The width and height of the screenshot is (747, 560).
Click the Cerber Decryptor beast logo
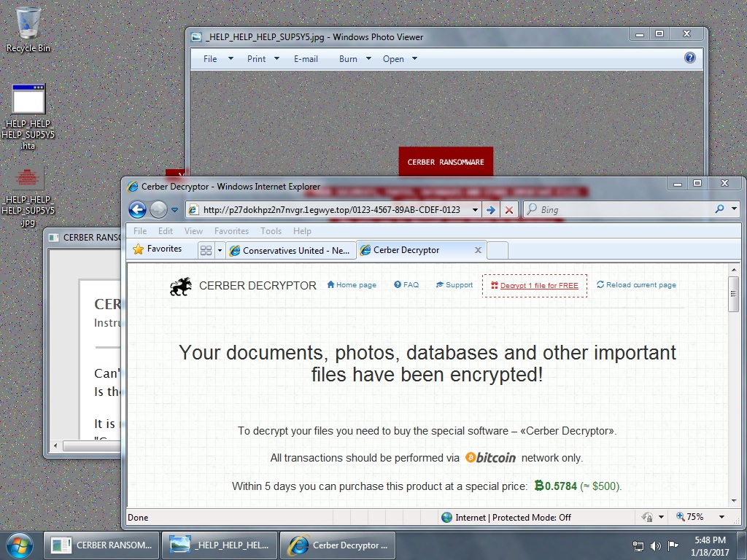tap(181, 286)
